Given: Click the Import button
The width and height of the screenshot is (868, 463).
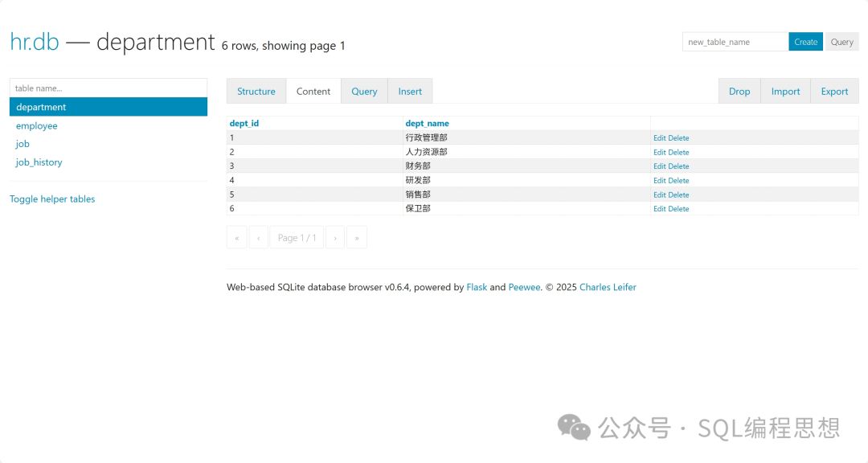Looking at the screenshot, I should coord(785,92).
